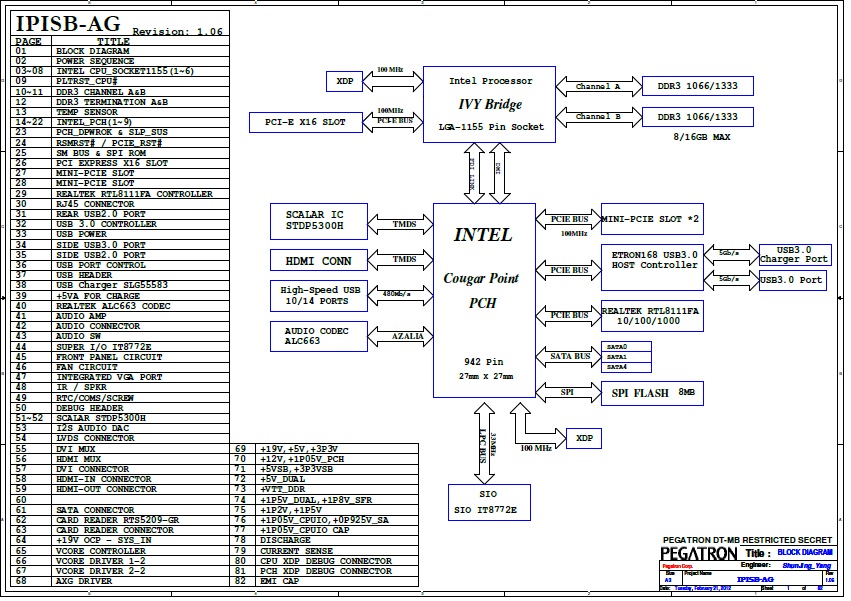This screenshot has width=851, height=601.
Task: Click the PCI EXPRESS X16 SLOT table row
Action: 120,163
